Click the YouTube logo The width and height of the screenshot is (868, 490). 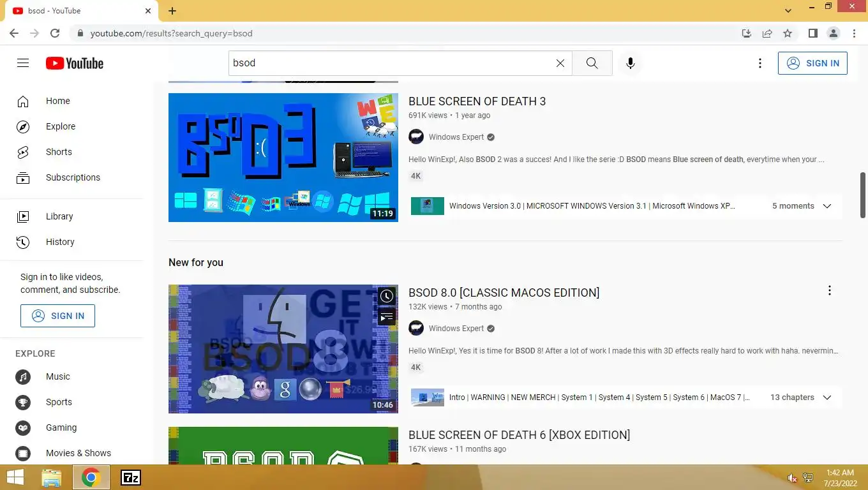(x=75, y=63)
